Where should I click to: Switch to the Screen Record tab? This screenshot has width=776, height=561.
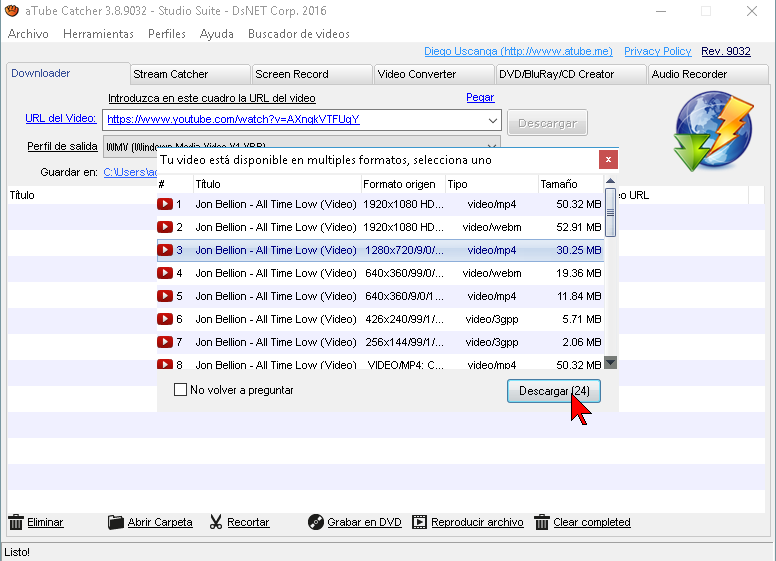[x=312, y=74]
